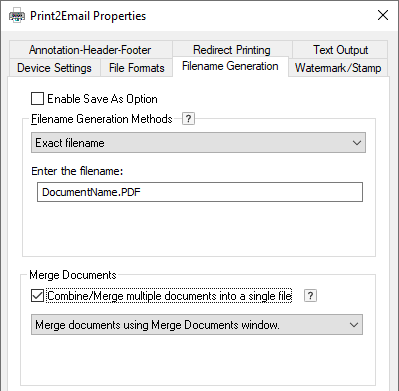
Task: Uncheck Combine/Merge multiple documents checkbox
Action: click(37, 296)
